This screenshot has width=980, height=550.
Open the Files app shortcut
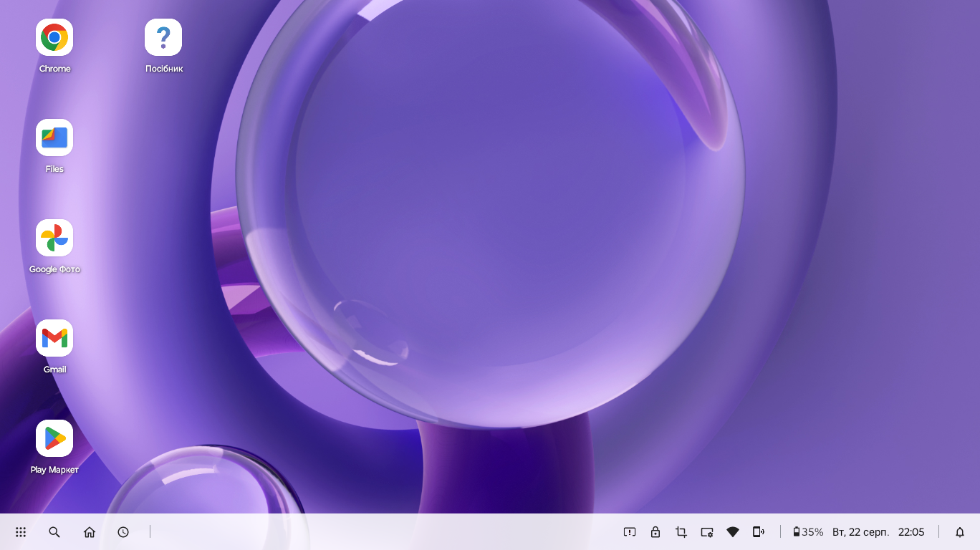coord(54,137)
